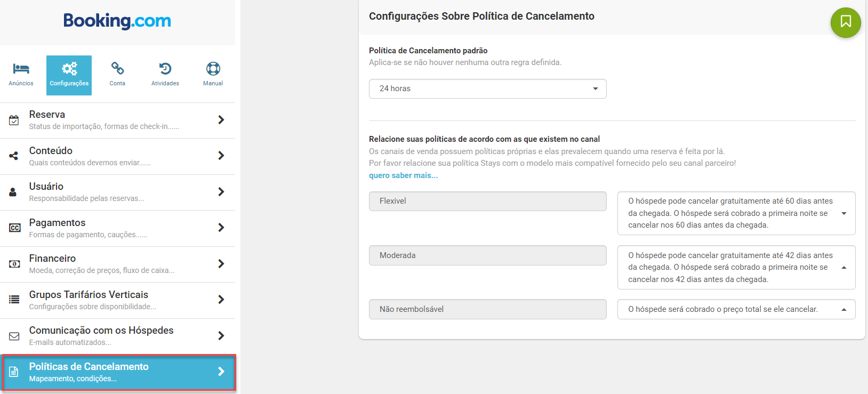This screenshot has height=394, width=868.
Task: Open Comunicação com os Hóspedes section
Action: coord(117,336)
